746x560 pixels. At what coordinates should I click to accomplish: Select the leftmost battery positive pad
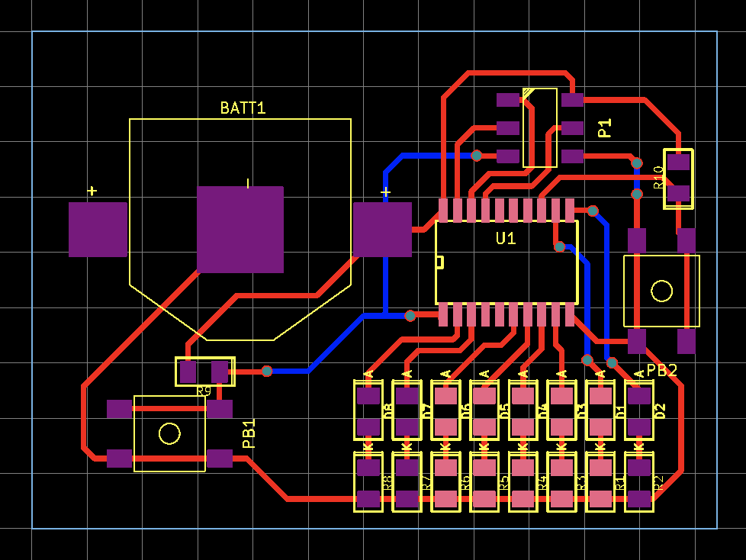98,230
